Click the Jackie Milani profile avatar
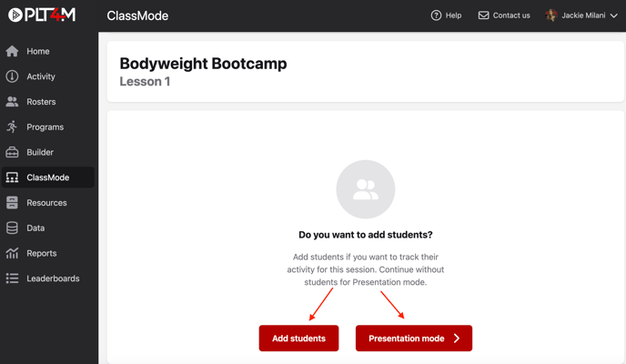This screenshot has height=364, width=626. (x=551, y=15)
